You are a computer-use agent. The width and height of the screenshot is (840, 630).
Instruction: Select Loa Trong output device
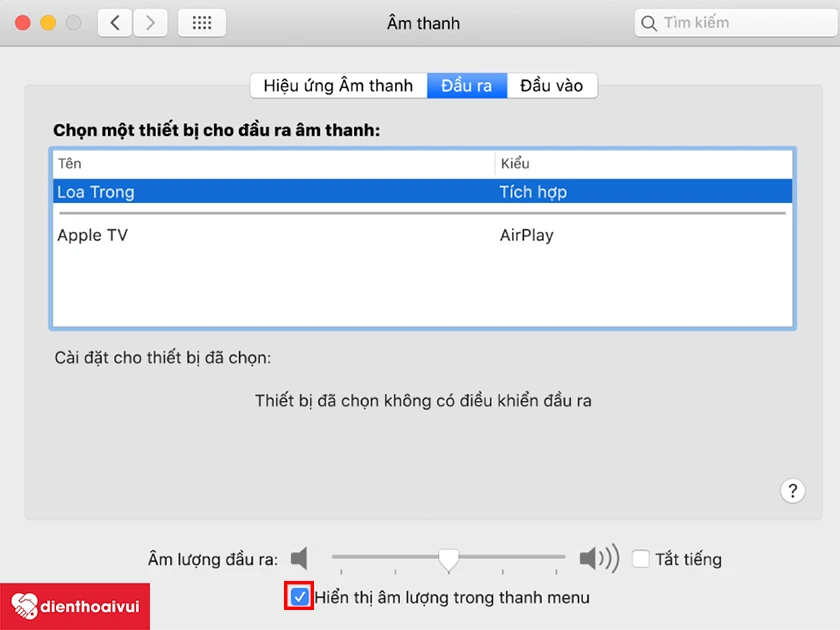coord(422,192)
